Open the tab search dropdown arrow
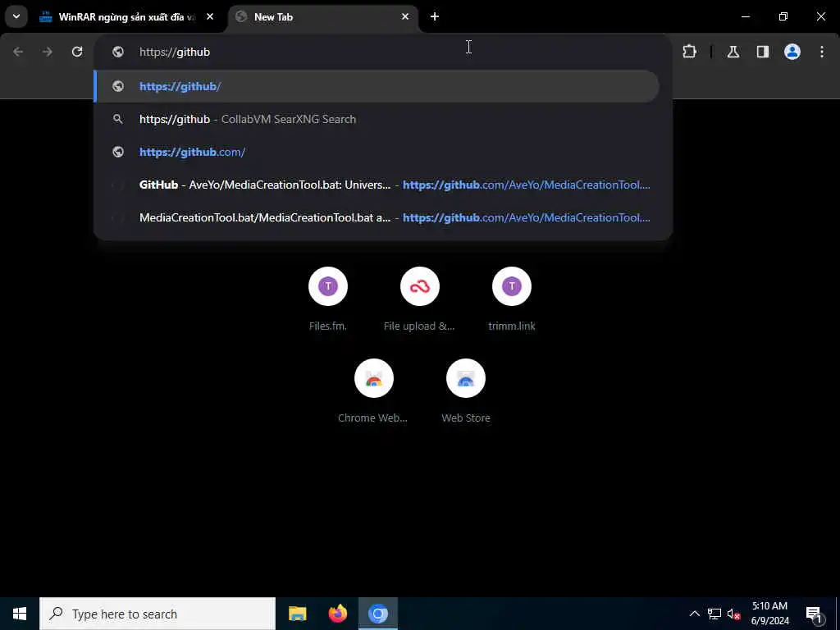This screenshot has width=840, height=630. pyautogui.click(x=16, y=16)
